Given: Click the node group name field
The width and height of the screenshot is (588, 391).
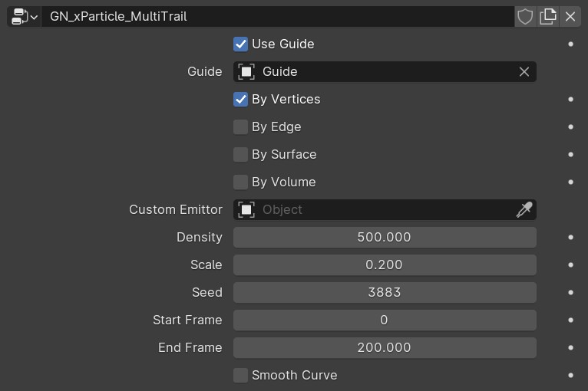Looking at the screenshot, I should pos(278,16).
